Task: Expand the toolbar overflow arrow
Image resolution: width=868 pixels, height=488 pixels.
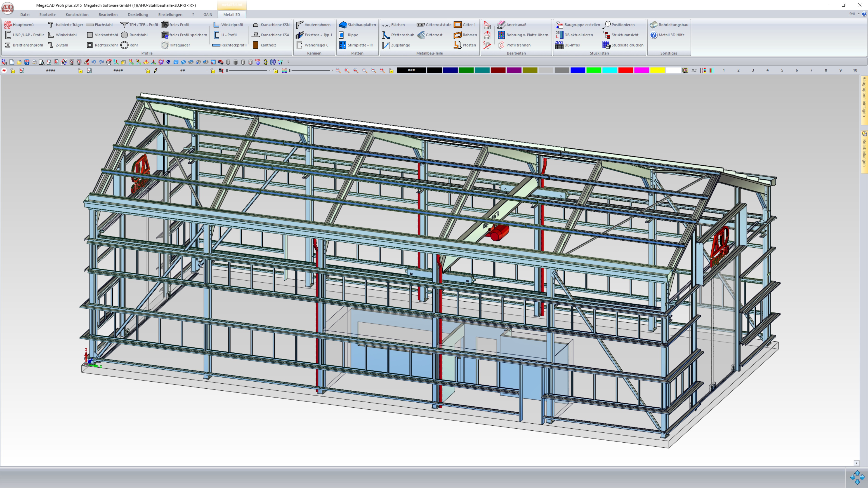Action: pyautogui.click(x=288, y=62)
